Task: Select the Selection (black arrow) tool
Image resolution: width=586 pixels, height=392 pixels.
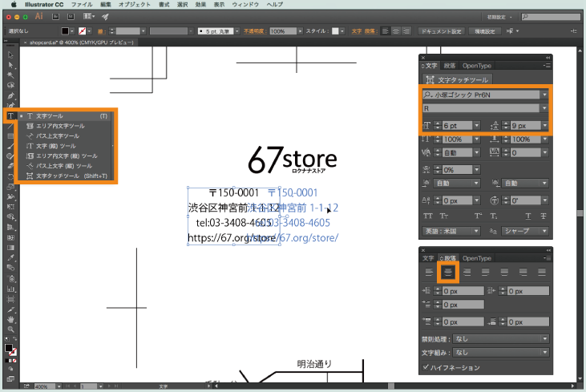Action: 10,55
